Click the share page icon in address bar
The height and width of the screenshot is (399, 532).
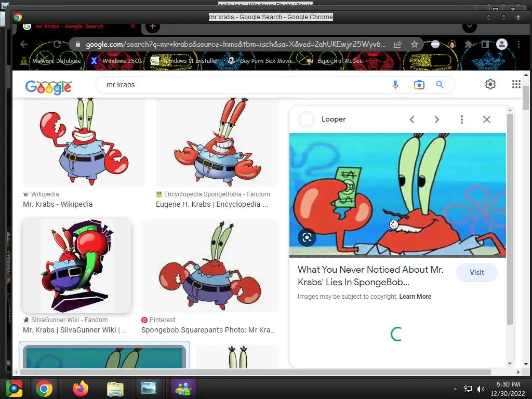click(x=398, y=44)
